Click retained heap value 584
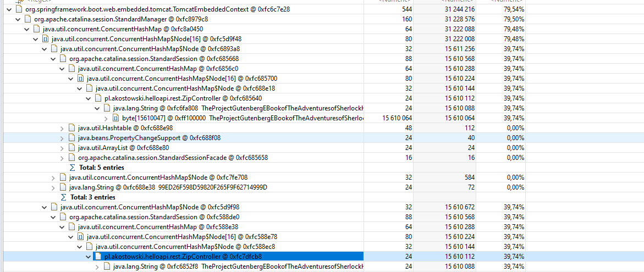 point(470,177)
